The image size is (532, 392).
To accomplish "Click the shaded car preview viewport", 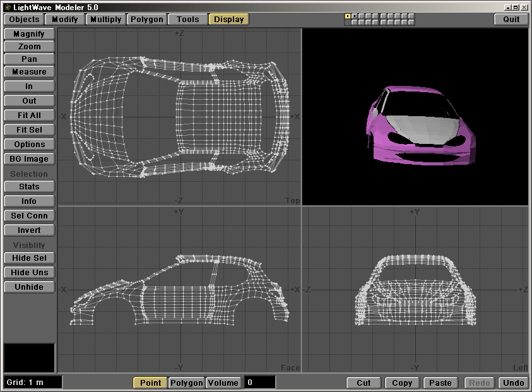I will [x=415, y=117].
